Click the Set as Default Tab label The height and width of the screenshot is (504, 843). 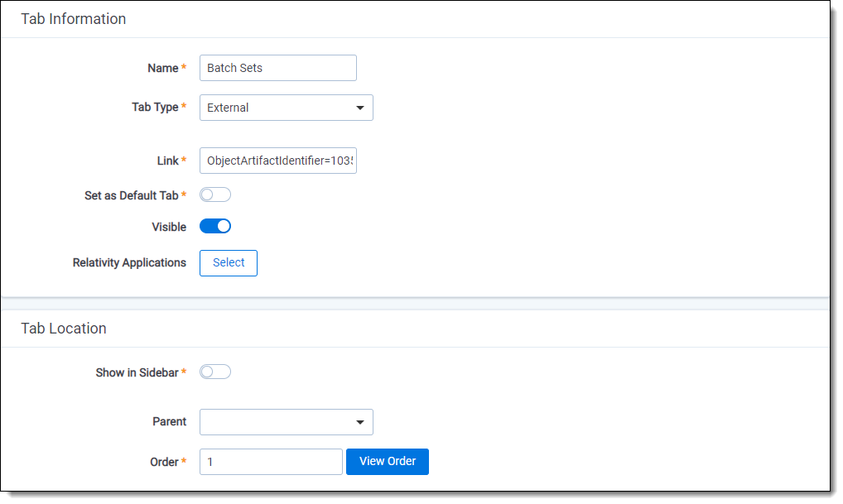pos(131,196)
